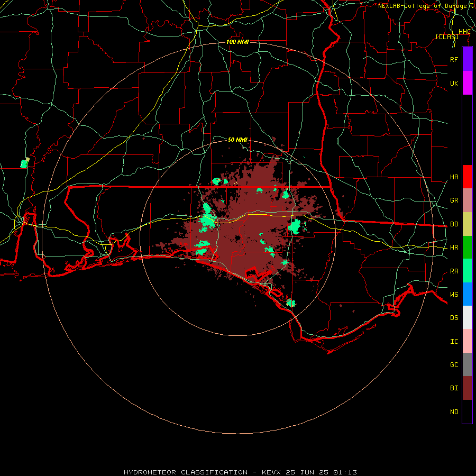Click the GR legend label
Viewport: 476px width, 476px height.
click(x=454, y=200)
